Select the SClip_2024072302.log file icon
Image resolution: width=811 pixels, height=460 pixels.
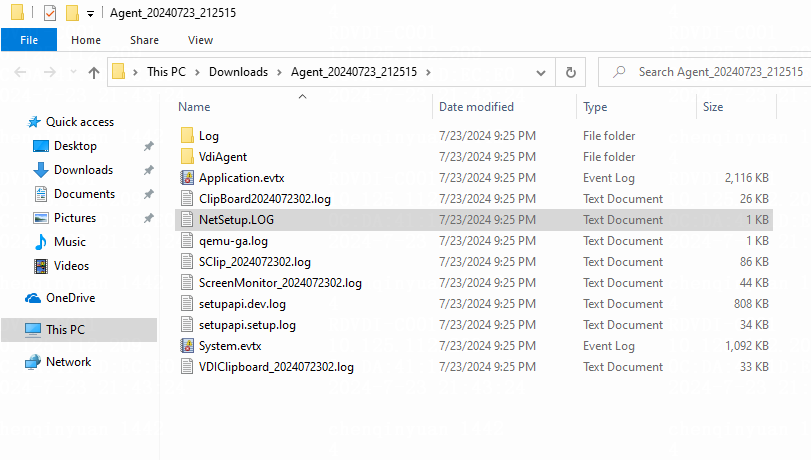[187, 262]
